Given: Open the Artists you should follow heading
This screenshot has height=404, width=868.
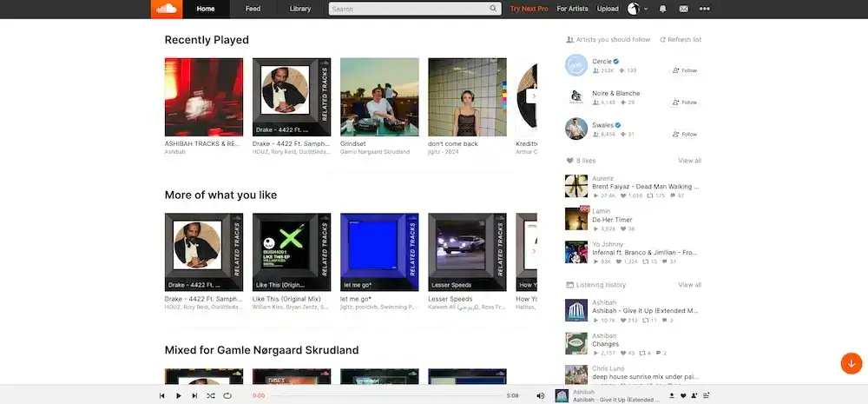Looking at the screenshot, I should click(x=608, y=39).
